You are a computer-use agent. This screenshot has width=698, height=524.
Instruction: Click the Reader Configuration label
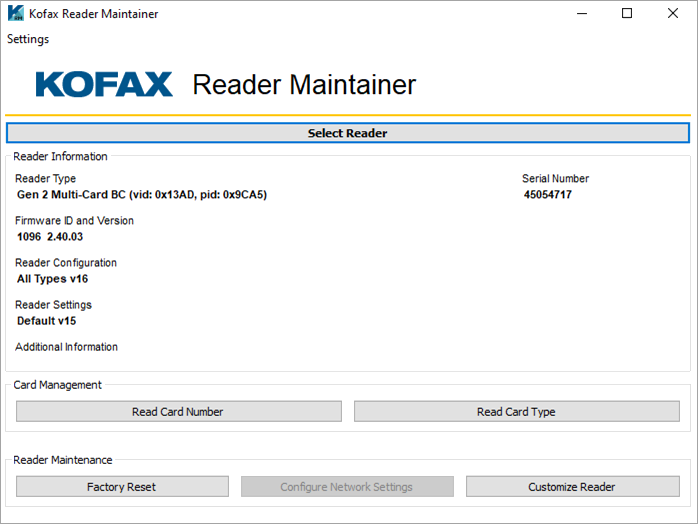(x=66, y=263)
